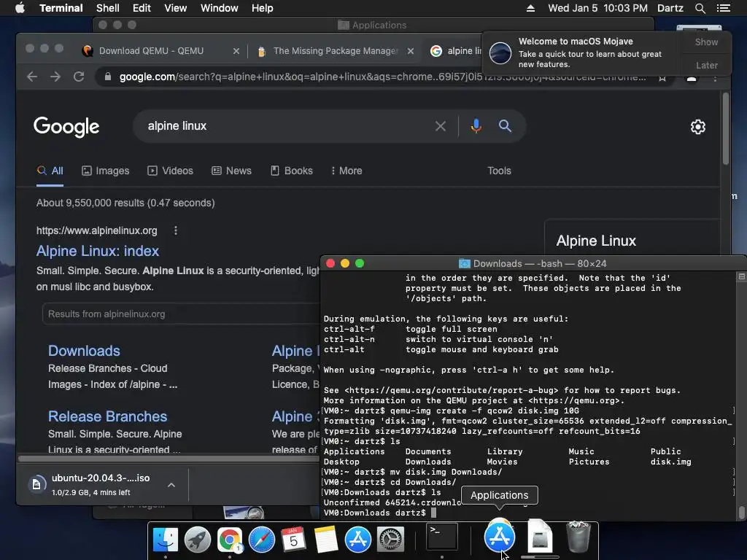Open Safari from the Dock
Image resolution: width=747 pixels, height=560 pixels.
(262, 539)
